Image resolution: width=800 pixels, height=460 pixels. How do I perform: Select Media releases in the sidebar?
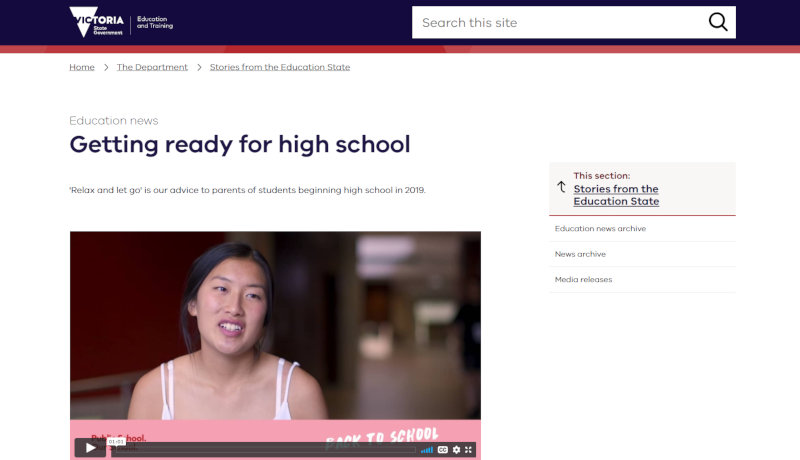pos(583,279)
